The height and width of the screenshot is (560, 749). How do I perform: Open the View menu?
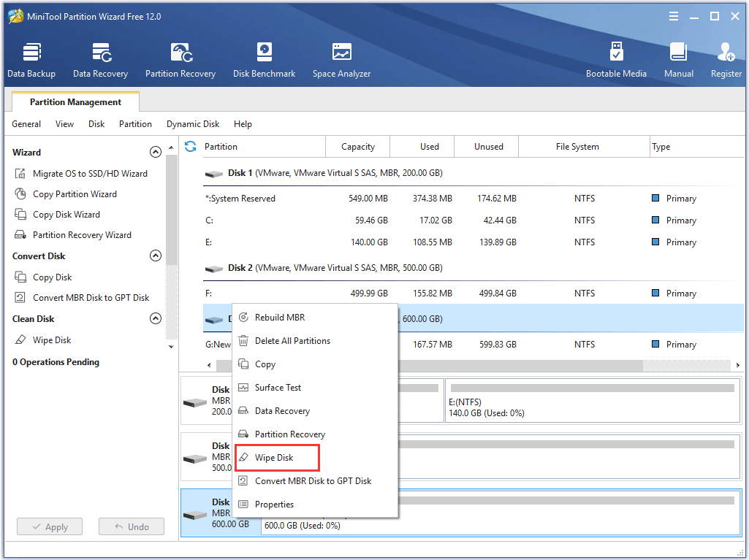(x=64, y=124)
